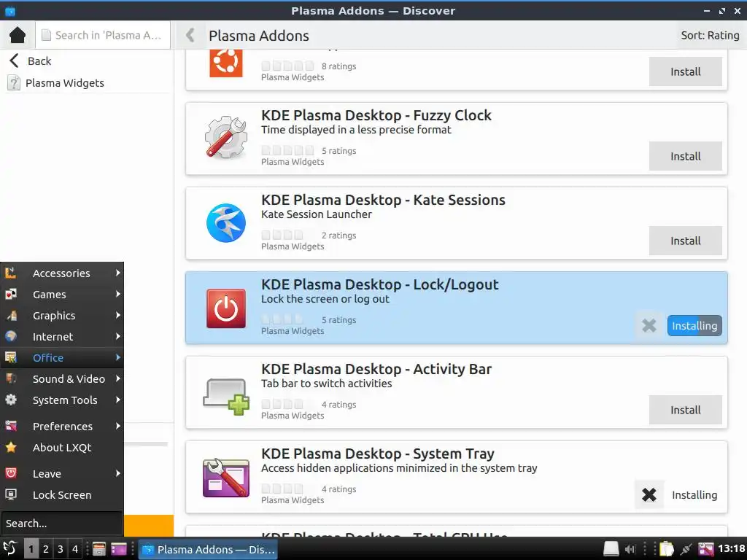Click the Internet globe icon
The height and width of the screenshot is (560, 747).
[x=10, y=337]
